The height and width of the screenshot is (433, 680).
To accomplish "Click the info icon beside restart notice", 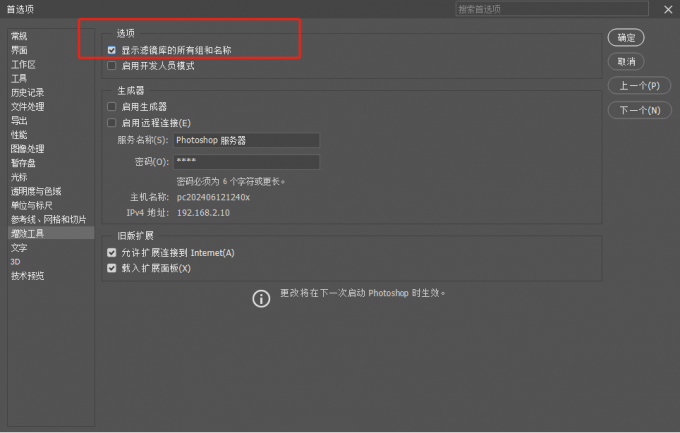I will coord(261,299).
